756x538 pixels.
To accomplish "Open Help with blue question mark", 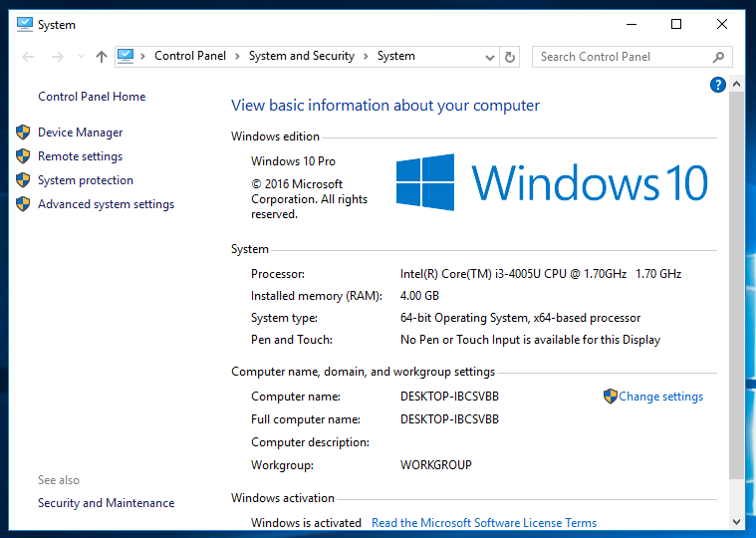I will tap(718, 85).
